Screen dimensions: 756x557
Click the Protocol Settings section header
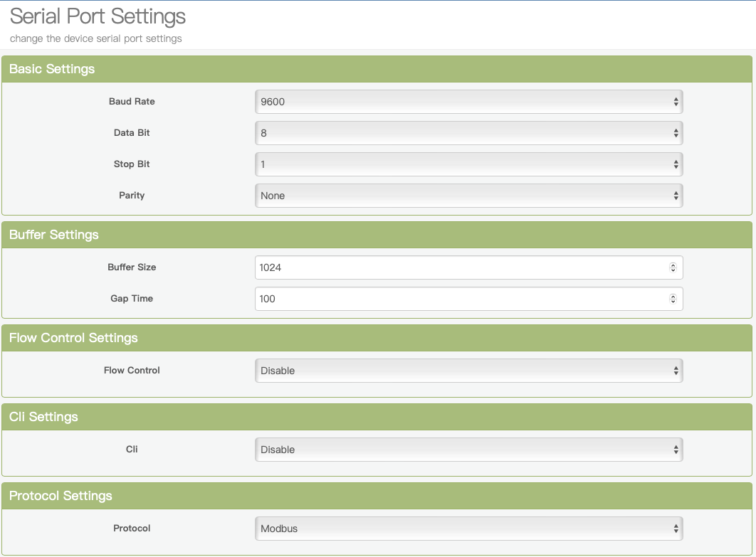377,496
